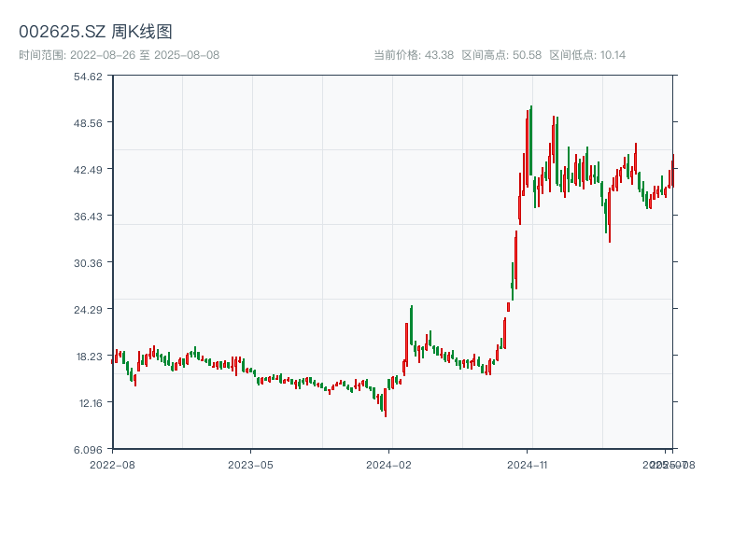Select the 2024-11 date axis label
This screenshot has width=747, height=560.
[x=528, y=464]
